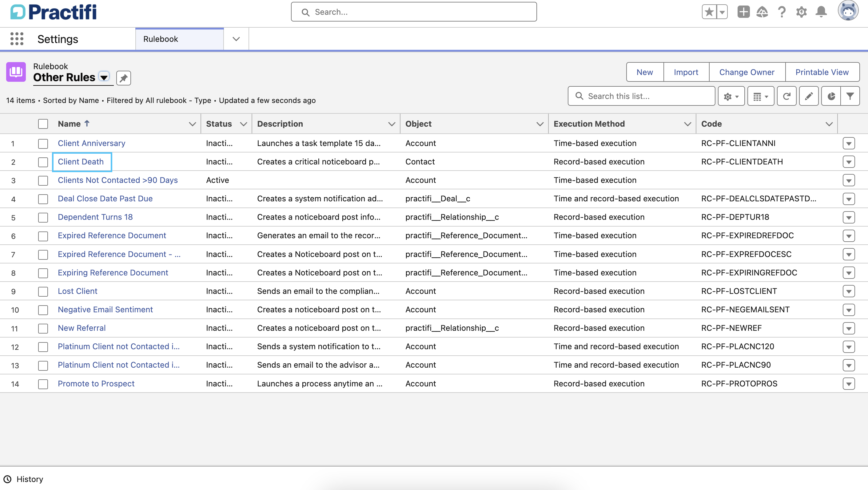
Task: Open the Display As table menu
Action: click(x=761, y=96)
